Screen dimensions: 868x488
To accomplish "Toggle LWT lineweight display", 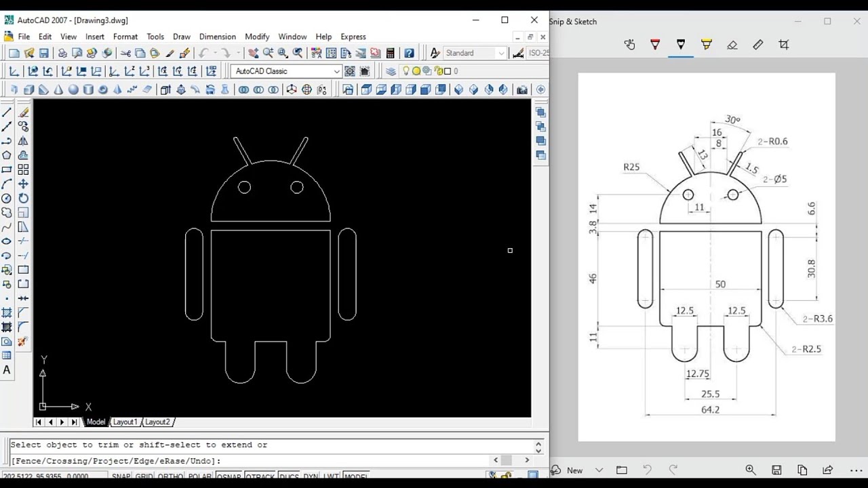I will click(330, 476).
